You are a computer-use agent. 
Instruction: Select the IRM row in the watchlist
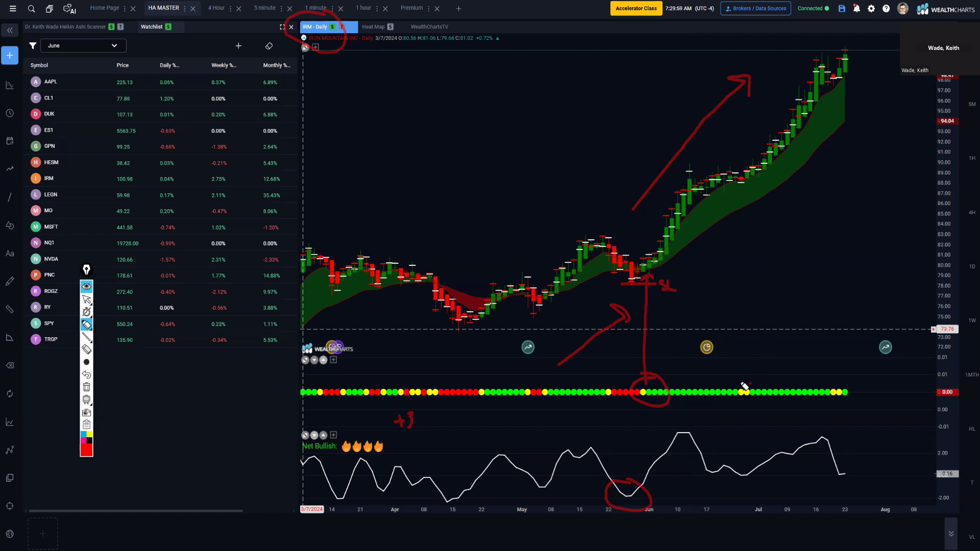[160, 179]
